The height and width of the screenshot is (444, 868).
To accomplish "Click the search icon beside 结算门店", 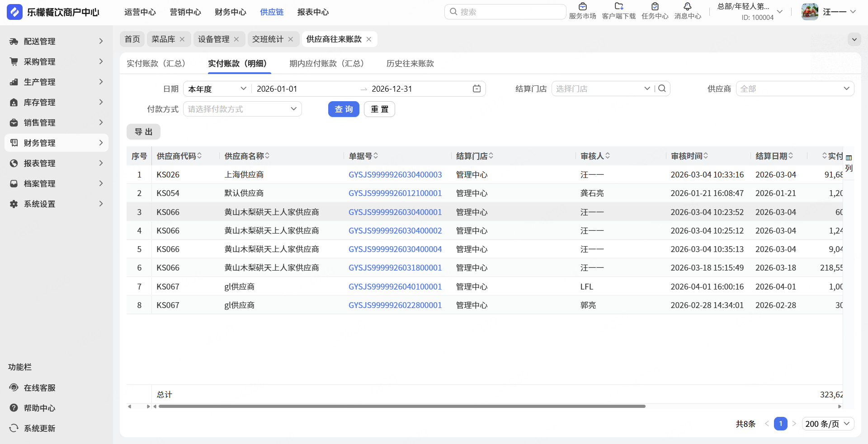I will tap(662, 89).
